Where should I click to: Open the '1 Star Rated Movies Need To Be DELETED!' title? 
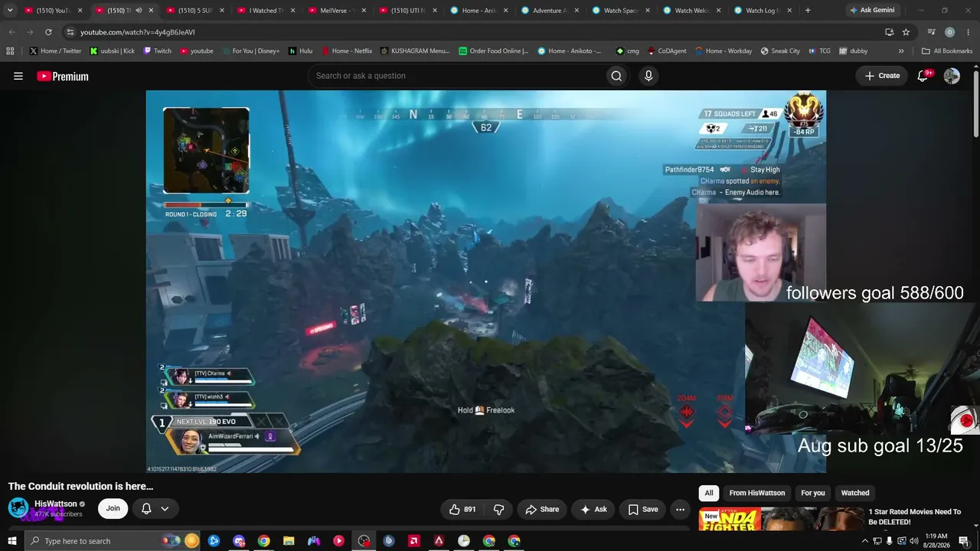pyautogui.click(x=914, y=517)
